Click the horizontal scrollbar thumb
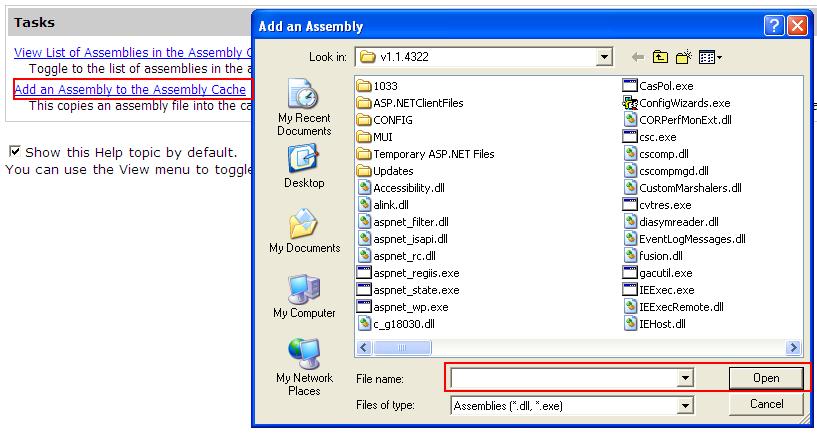Screen dimensions: 817x433 (402, 347)
